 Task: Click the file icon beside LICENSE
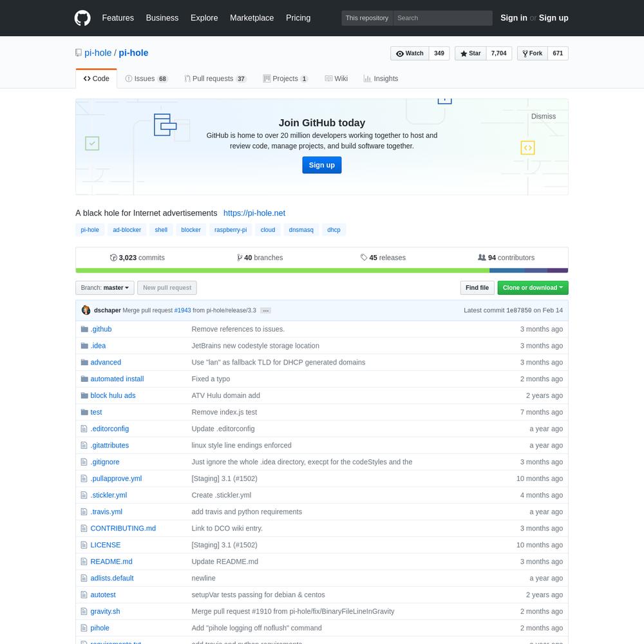[x=84, y=545]
